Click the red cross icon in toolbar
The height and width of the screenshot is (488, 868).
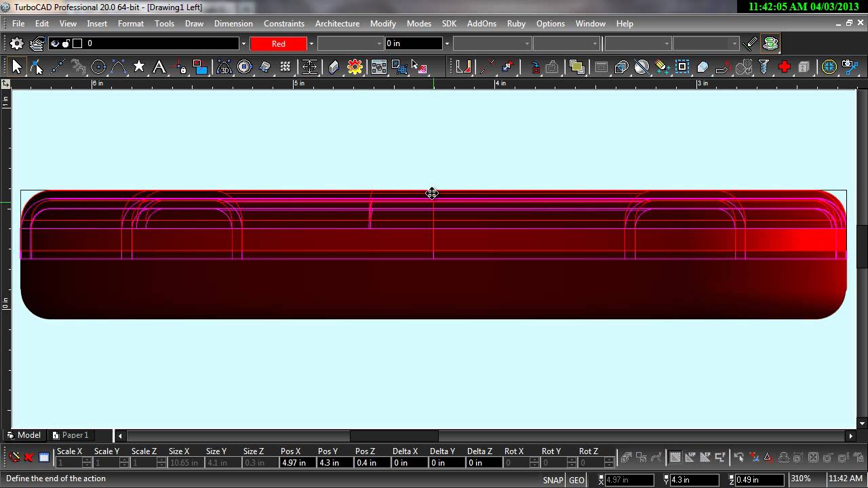point(785,66)
